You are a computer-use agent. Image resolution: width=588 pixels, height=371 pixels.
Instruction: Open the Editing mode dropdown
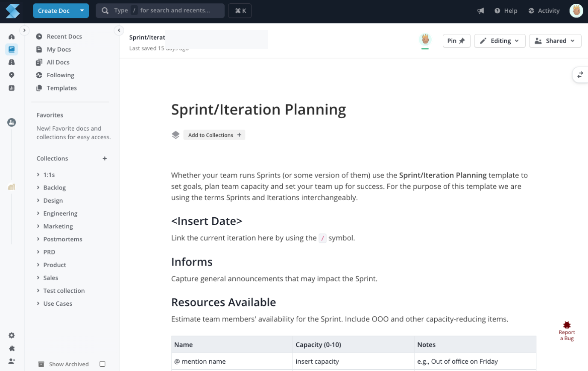(500, 41)
